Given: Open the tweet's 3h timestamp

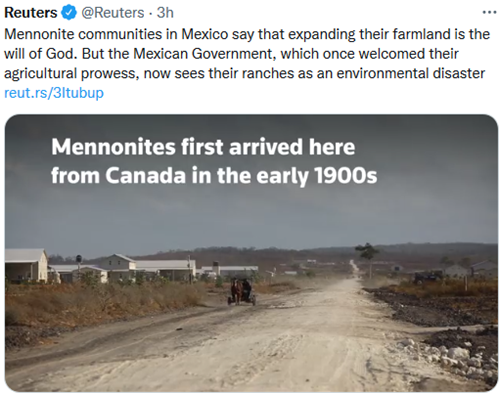Looking at the screenshot, I should tap(165, 13).
